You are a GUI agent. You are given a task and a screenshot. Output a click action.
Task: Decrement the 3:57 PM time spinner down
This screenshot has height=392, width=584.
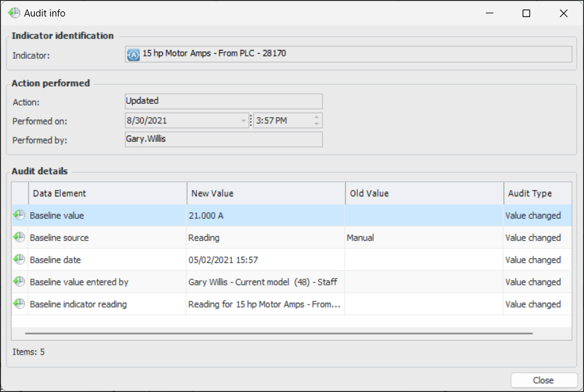pyautogui.click(x=317, y=123)
